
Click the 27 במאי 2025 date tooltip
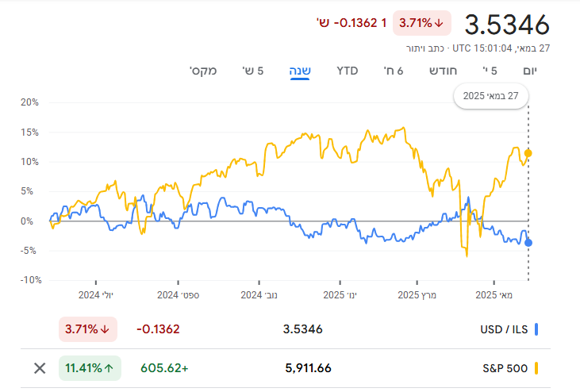[x=491, y=96]
